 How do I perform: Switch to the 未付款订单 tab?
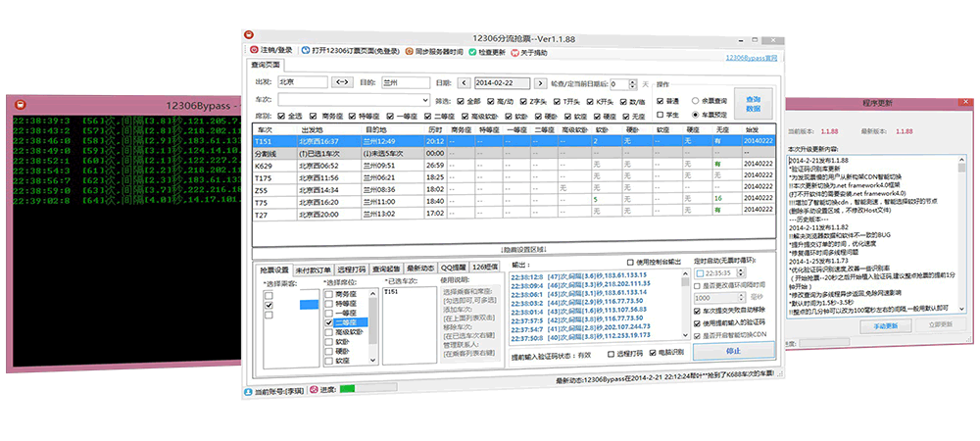click(314, 269)
